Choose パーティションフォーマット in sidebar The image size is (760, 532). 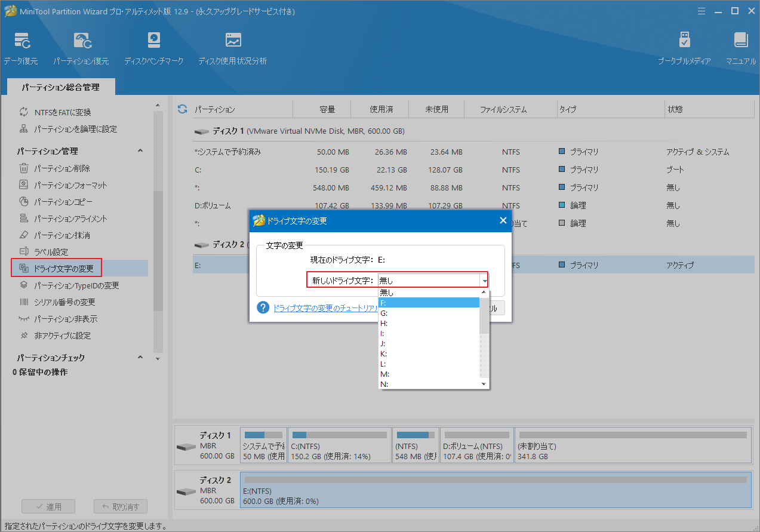click(x=63, y=185)
